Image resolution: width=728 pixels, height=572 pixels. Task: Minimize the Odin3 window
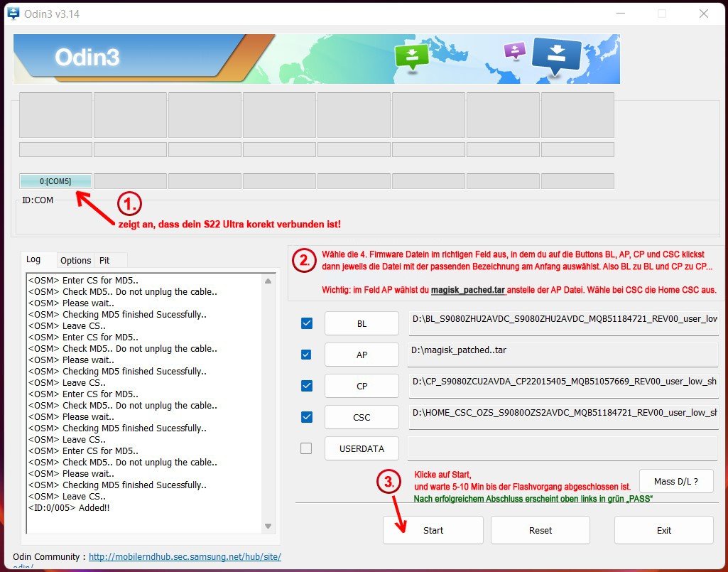[x=620, y=14]
